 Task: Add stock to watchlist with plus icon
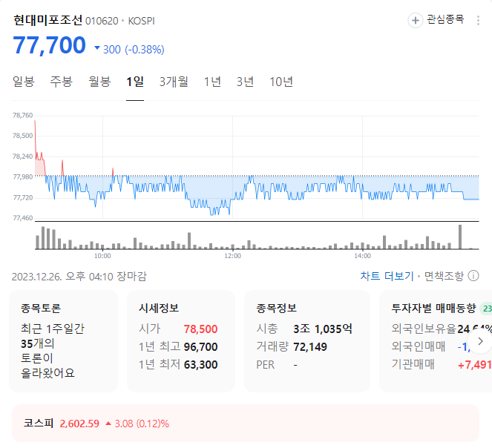coord(415,21)
